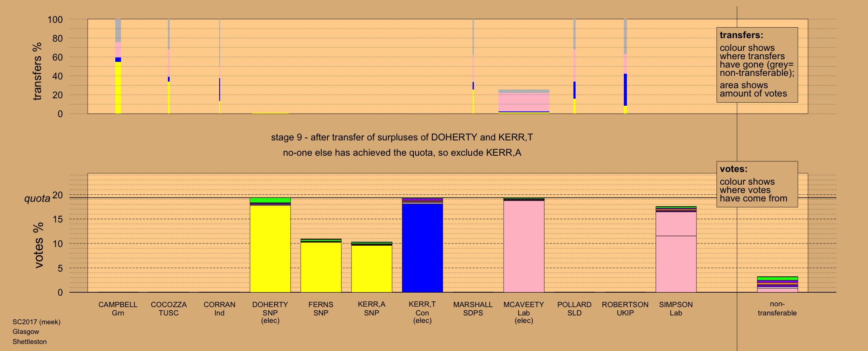Screen dimensions: 868x351
Task: Click the stage 9 description text
Action: [x=402, y=137]
